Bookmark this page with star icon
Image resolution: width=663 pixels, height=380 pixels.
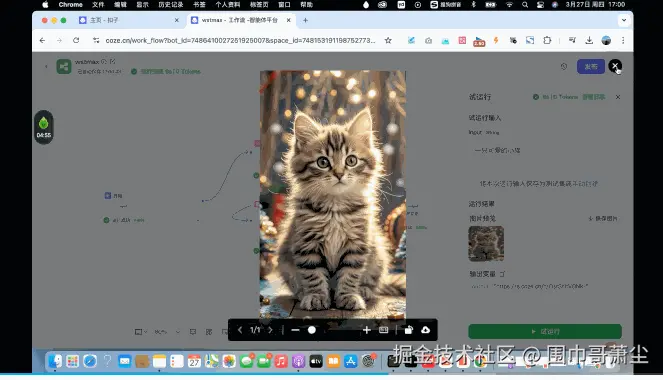point(388,41)
